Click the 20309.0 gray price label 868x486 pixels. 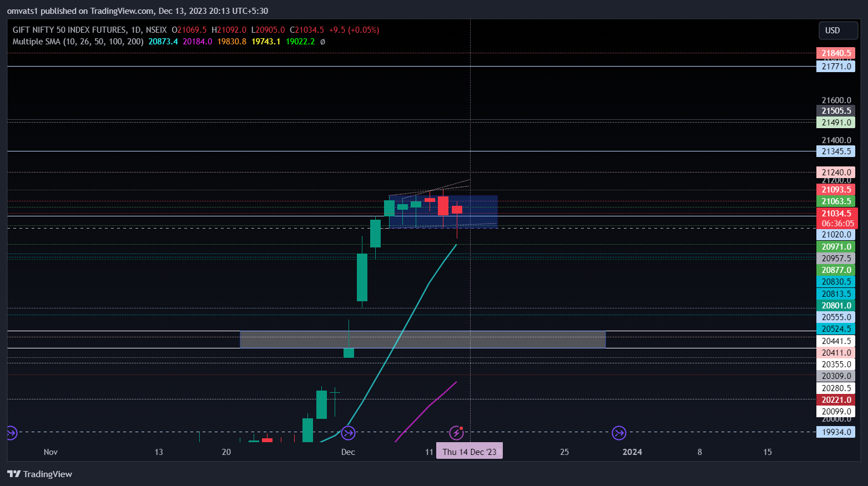point(836,376)
